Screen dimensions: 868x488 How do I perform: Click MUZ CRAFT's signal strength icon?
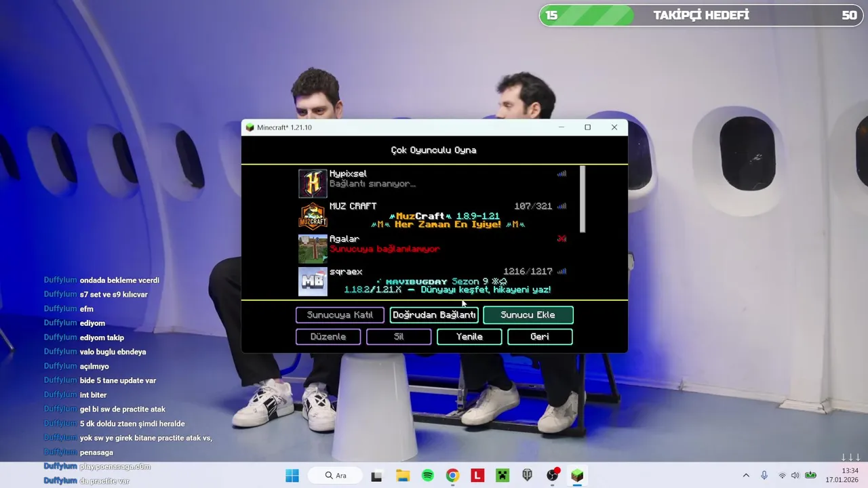tap(561, 206)
